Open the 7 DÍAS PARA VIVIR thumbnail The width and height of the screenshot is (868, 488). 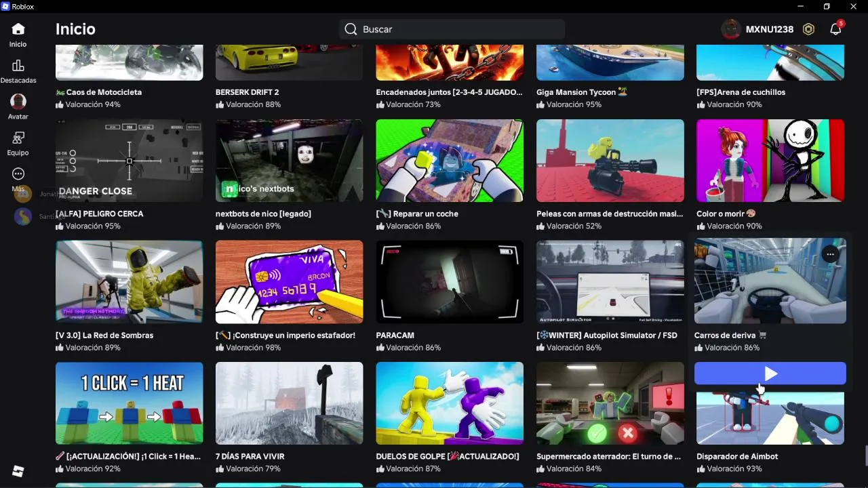290,403
